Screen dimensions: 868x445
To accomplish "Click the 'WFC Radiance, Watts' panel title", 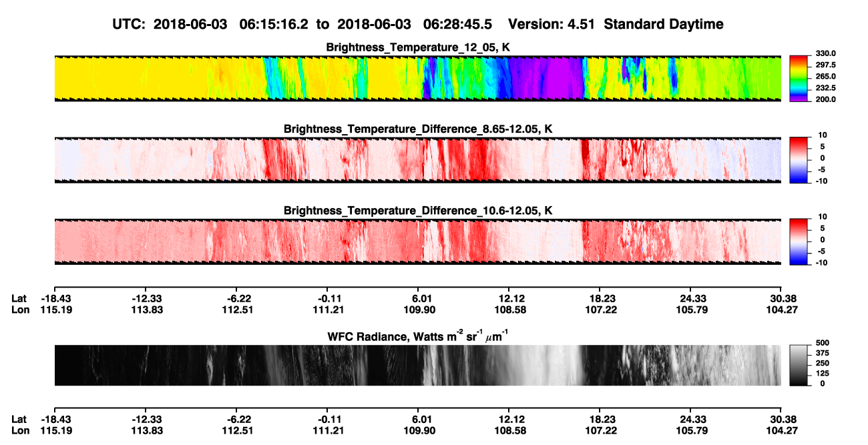I will pos(418,336).
